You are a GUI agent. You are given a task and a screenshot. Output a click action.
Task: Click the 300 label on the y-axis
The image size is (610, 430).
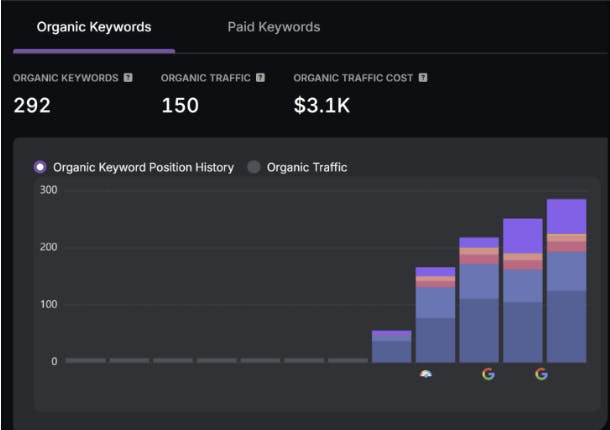(x=49, y=190)
